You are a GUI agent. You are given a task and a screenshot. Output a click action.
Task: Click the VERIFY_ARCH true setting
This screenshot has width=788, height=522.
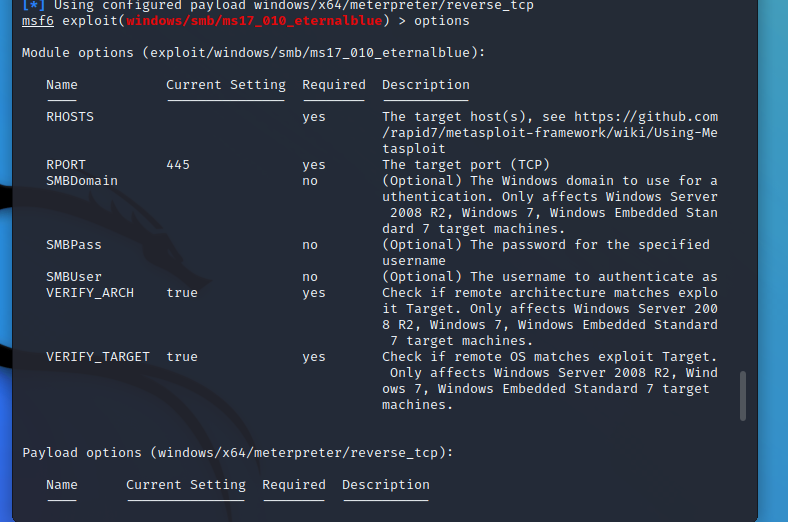(x=182, y=293)
